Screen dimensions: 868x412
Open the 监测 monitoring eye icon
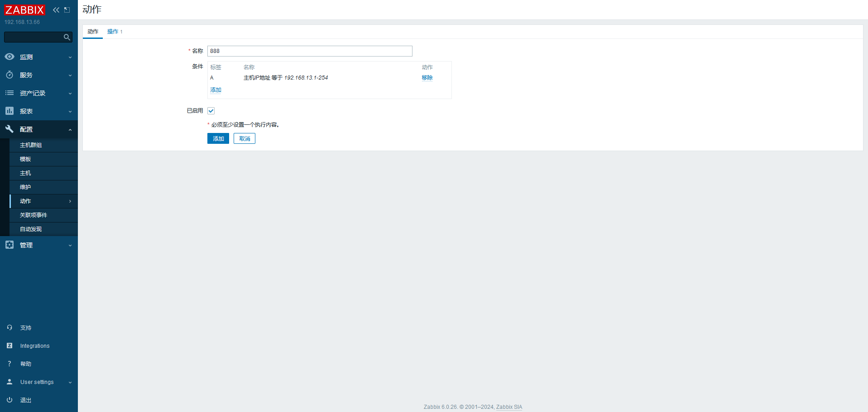point(10,57)
